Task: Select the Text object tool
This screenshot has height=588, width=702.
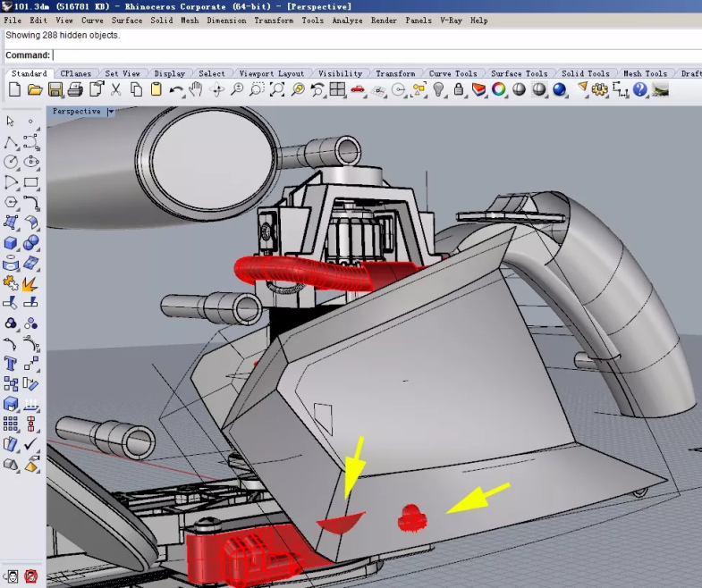Action: click(11, 364)
